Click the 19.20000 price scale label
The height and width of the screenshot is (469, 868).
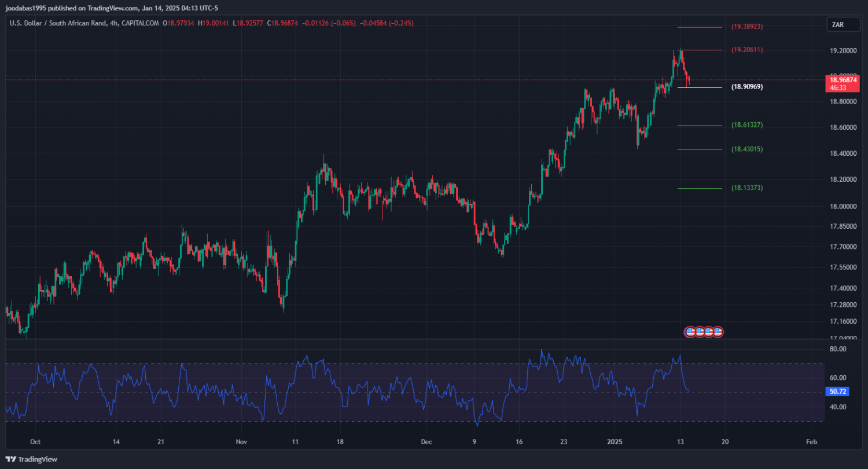pos(843,51)
